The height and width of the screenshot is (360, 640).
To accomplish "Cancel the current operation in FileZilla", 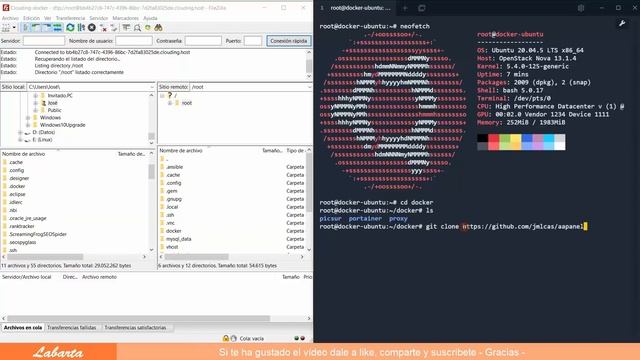I will click(x=92, y=28).
